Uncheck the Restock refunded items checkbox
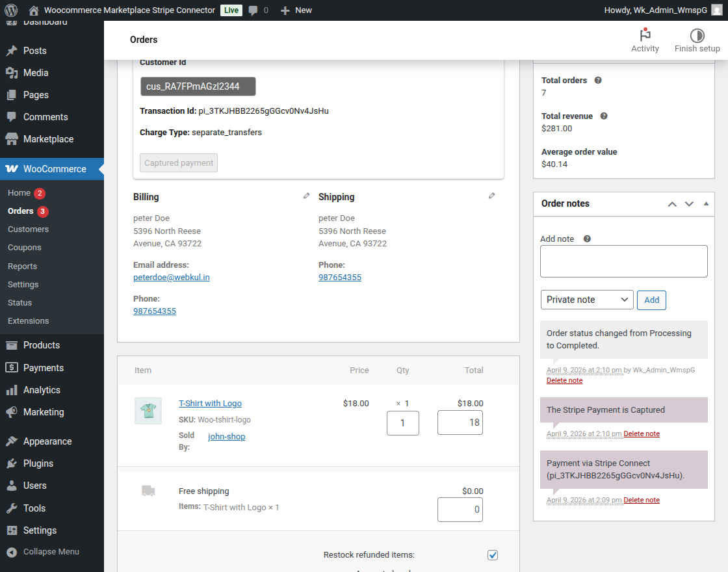This screenshot has height=572, width=728. [x=493, y=554]
